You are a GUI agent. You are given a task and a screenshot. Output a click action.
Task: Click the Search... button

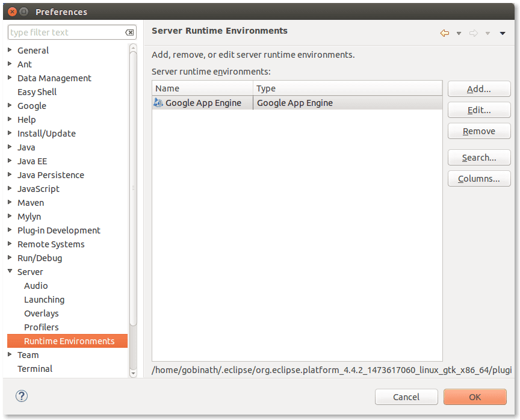(479, 158)
